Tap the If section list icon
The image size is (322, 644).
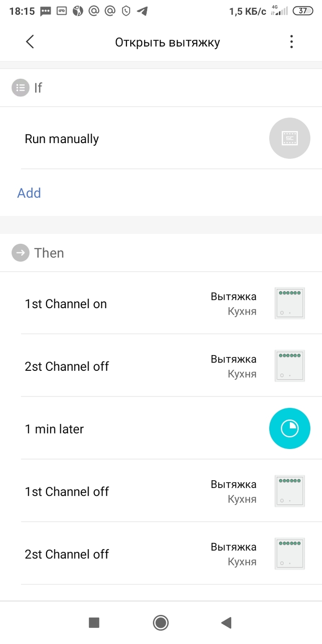(x=20, y=87)
